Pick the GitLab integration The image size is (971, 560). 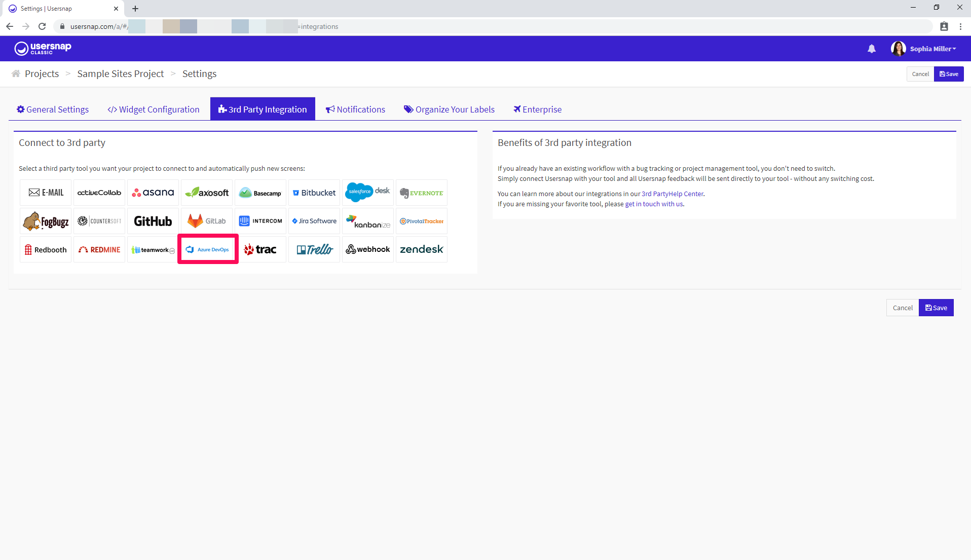[x=207, y=221]
